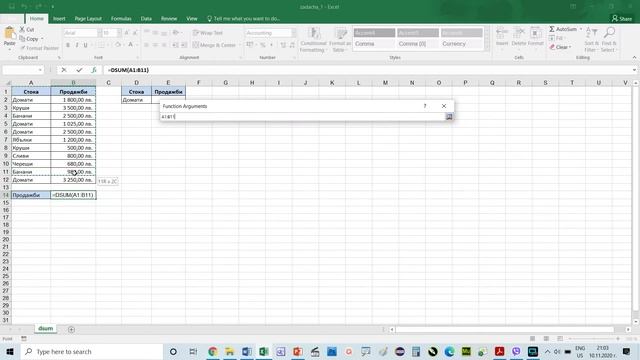
Task: Toggle Wrap Text option
Action: [208, 33]
